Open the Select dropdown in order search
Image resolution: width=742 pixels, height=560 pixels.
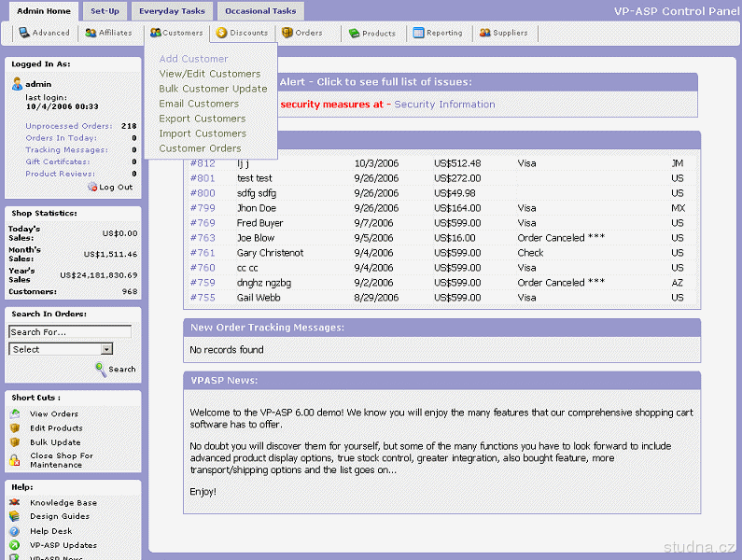click(106, 349)
